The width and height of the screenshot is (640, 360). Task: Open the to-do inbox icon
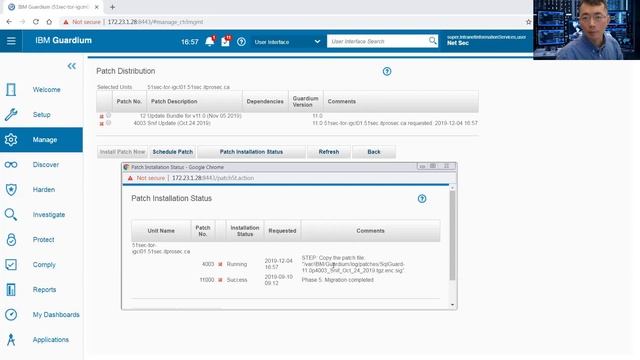(226, 41)
